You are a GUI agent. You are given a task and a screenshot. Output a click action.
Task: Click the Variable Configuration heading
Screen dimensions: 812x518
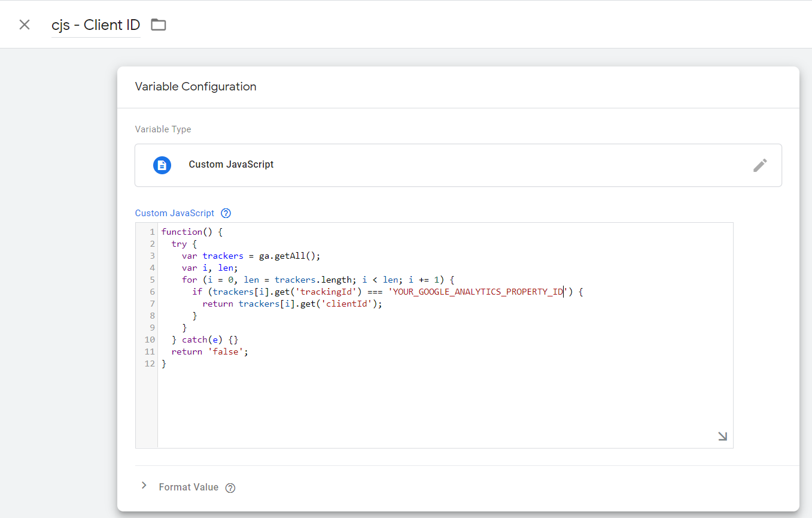tap(196, 87)
